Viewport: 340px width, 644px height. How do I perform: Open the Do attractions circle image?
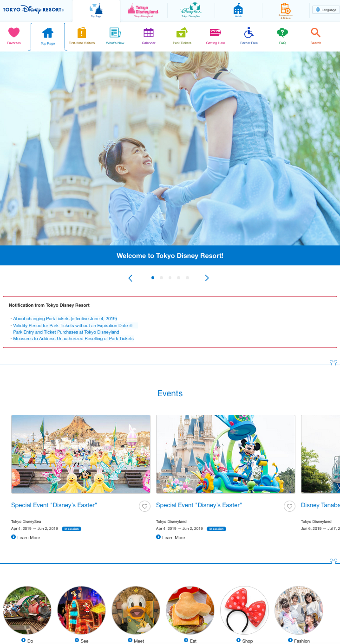[27, 610]
